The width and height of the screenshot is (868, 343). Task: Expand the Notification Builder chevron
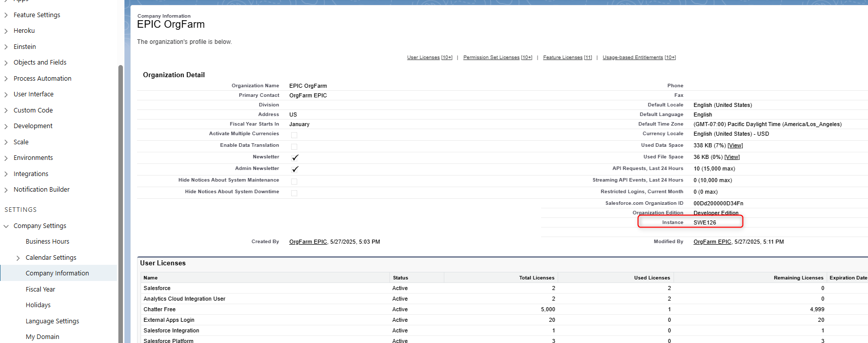point(6,190)
